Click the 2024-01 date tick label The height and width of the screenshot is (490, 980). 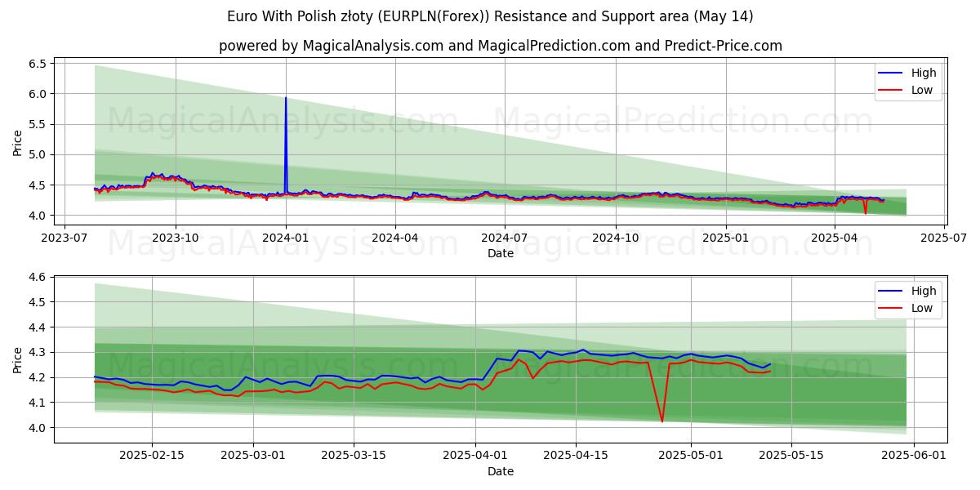pos(286,237)
